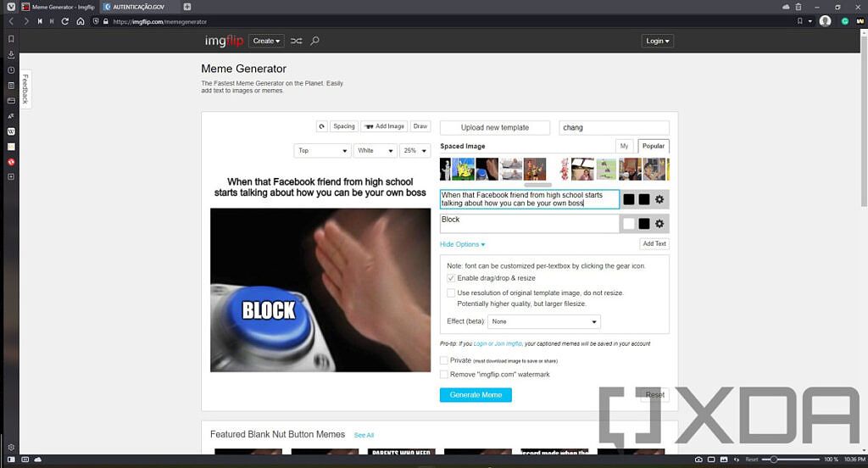Open the imgflip search magnifier icon
The image size is (868, 468).
coord(315,41)
